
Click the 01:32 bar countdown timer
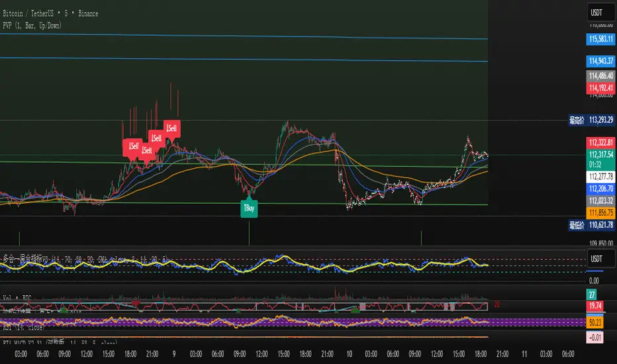[595, 165]
